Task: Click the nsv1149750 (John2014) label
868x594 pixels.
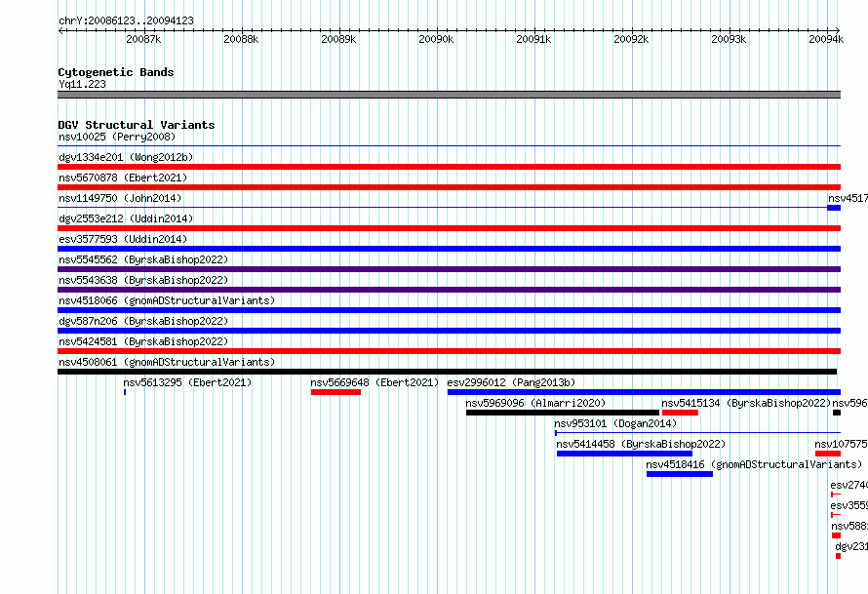Action: tap(120, 198)
